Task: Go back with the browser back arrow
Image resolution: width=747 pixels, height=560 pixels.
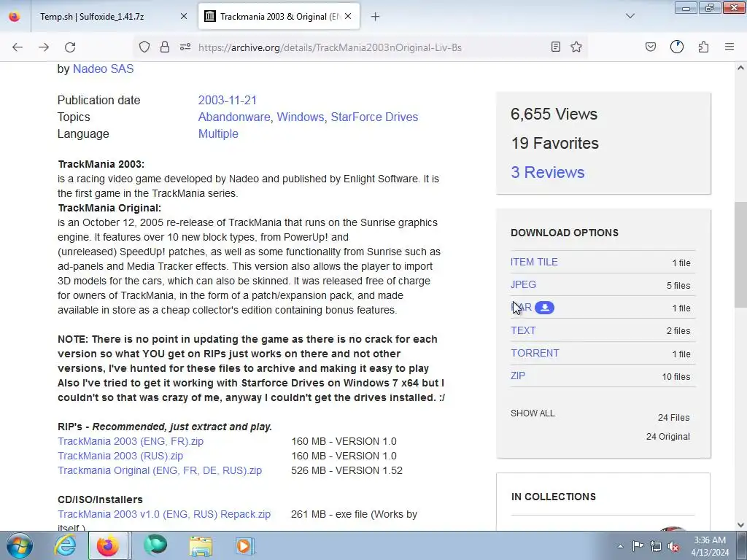Action: (18, 47)
